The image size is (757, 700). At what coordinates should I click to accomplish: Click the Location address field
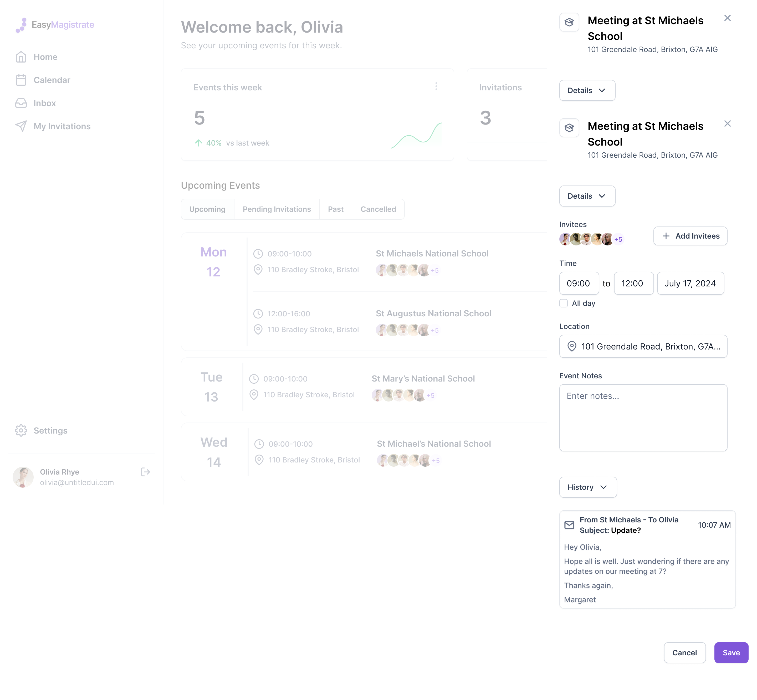[643, 346]
